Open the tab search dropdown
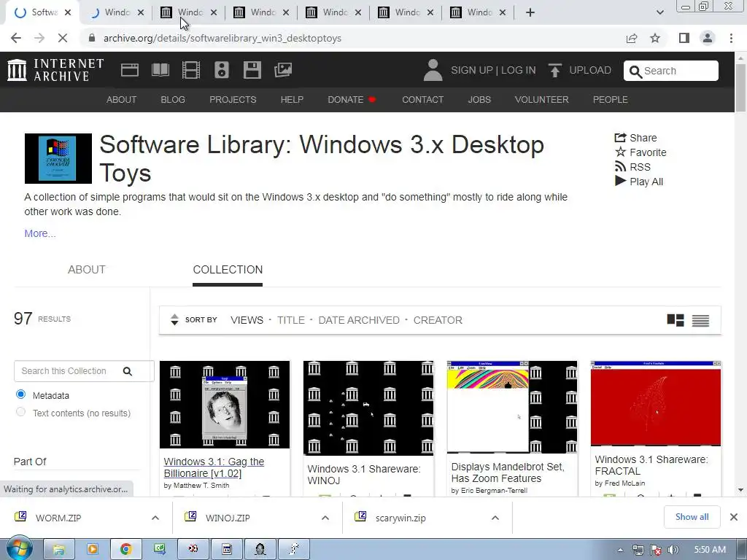 pyautogui.click(x=659, y=12)
